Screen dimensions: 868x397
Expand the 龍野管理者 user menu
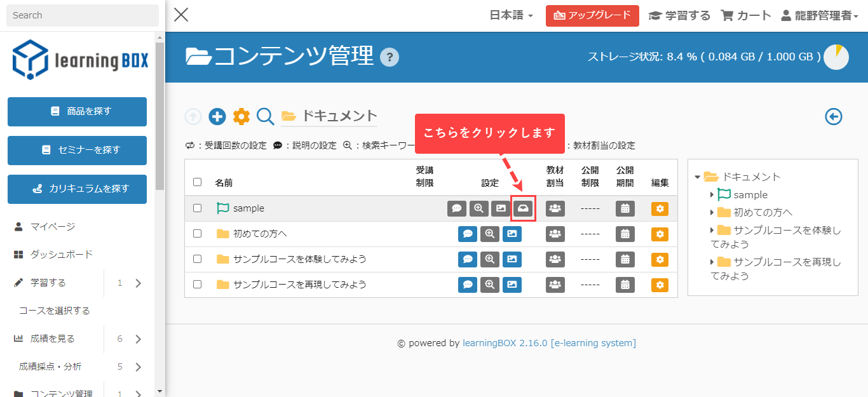click(x=819, y=15)
